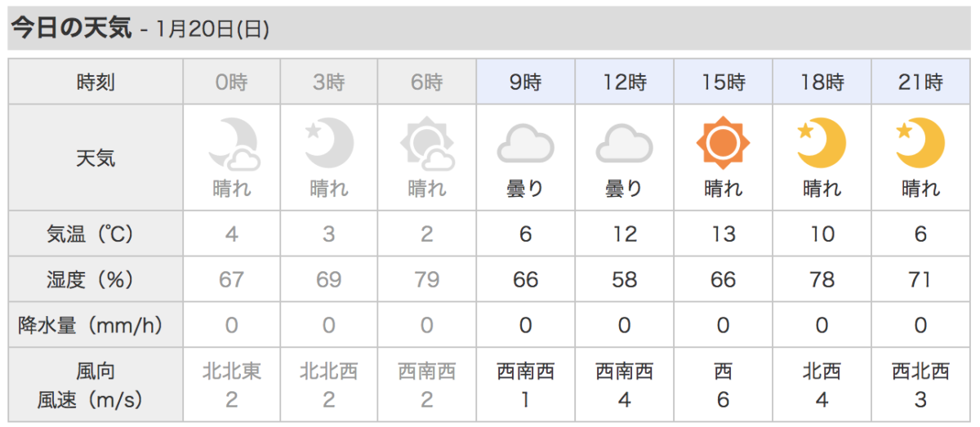Screen dimensions: 980x427
Task: Click the 今日の天気 title
Action: pyautogui.click(x=70, y=29)
